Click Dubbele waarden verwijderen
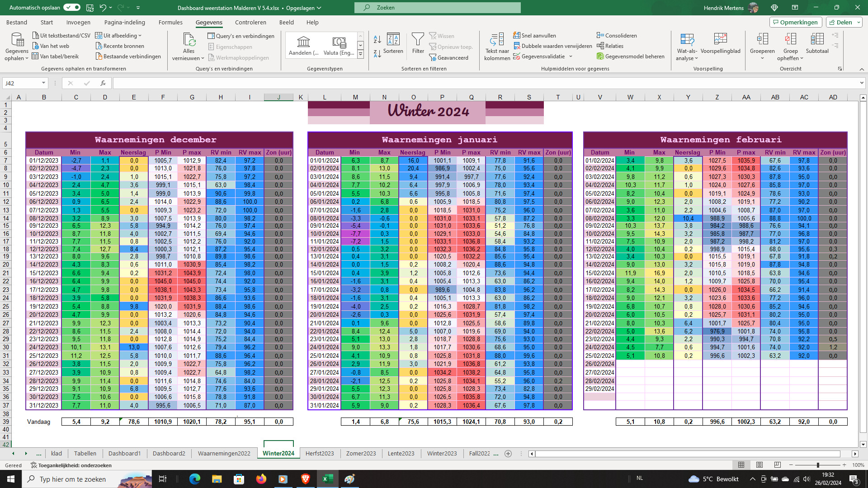868x488 pixels. click(552, 46)
